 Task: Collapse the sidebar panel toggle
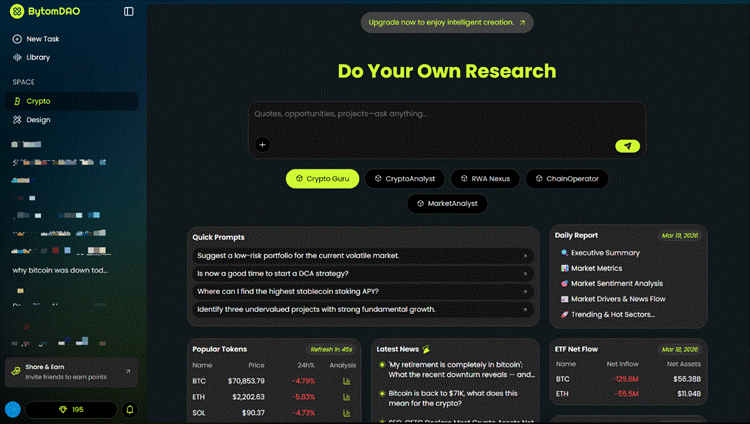click(x=129, y=11)
